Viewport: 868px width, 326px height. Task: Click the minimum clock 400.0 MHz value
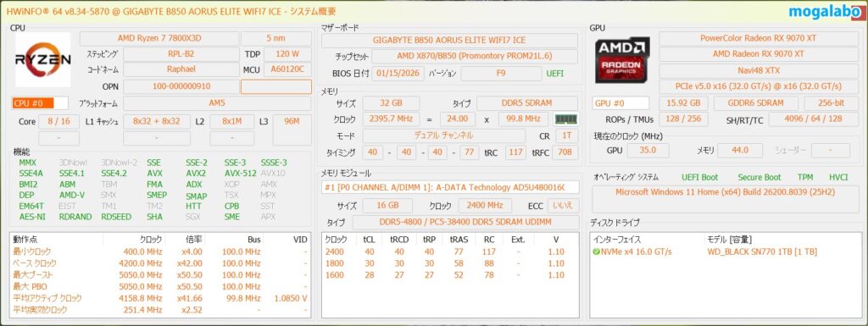[x=143, y=252]
